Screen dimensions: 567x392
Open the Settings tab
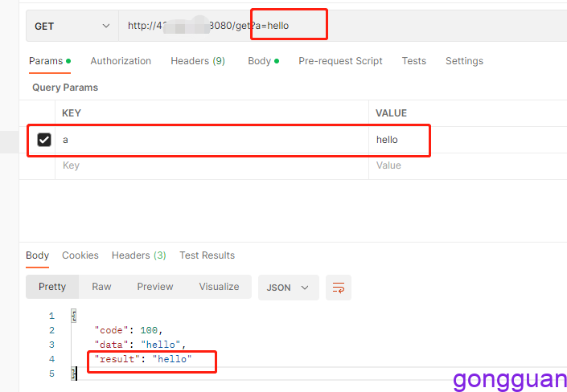[464, 61]
